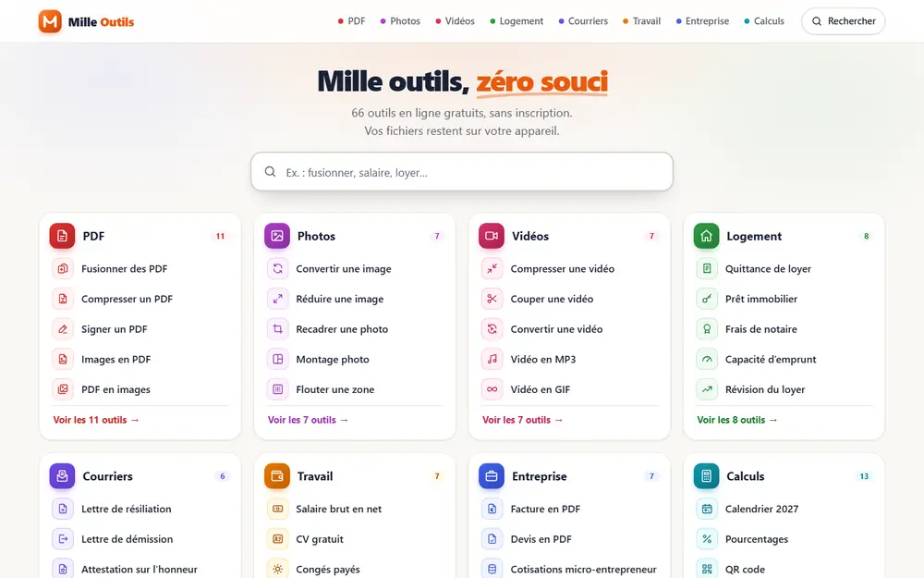The width and height of the screenshot is (924, 578).
Task: Click the percent icon beside Pourcentages
Action: (x=707, y=538)
